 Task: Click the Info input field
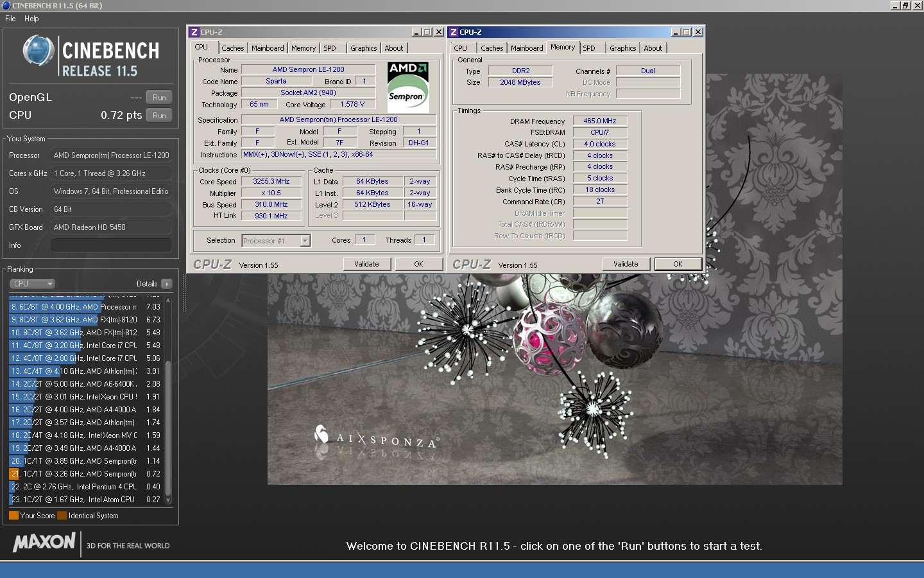[x=111, y=245]
